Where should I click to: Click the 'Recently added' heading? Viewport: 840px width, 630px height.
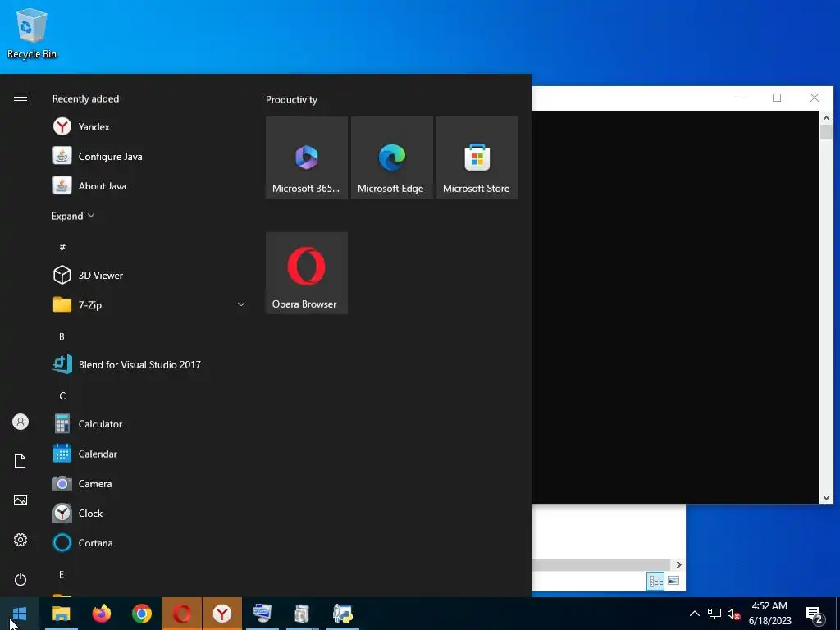tap(85, 98)
